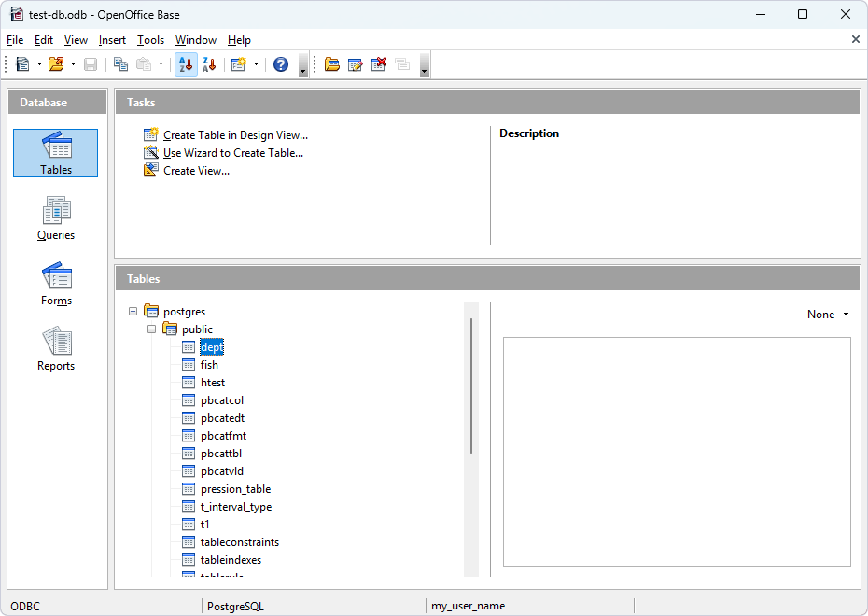Select the fish table
This screenshot has width=868, height=616.
pyautogui.click(x=208, y=364)
